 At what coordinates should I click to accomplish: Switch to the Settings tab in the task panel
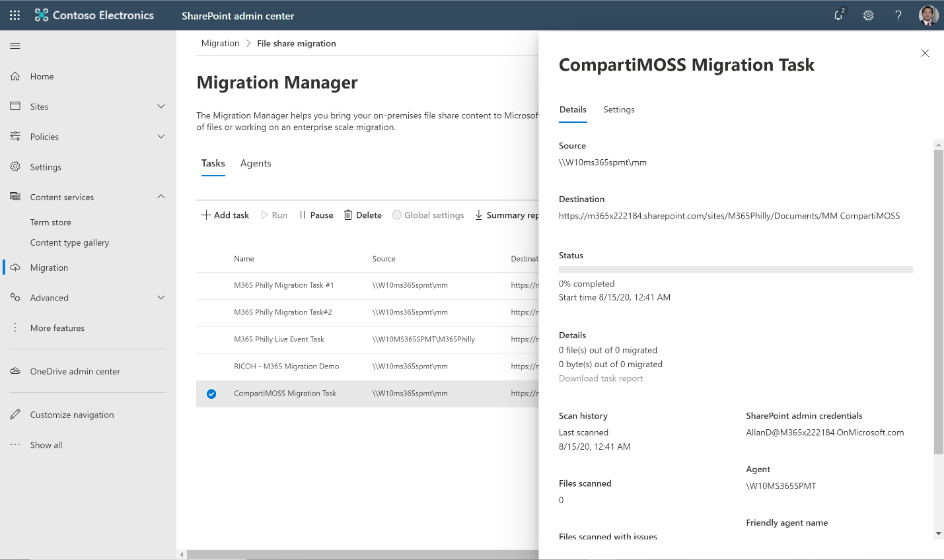point(618,110)
